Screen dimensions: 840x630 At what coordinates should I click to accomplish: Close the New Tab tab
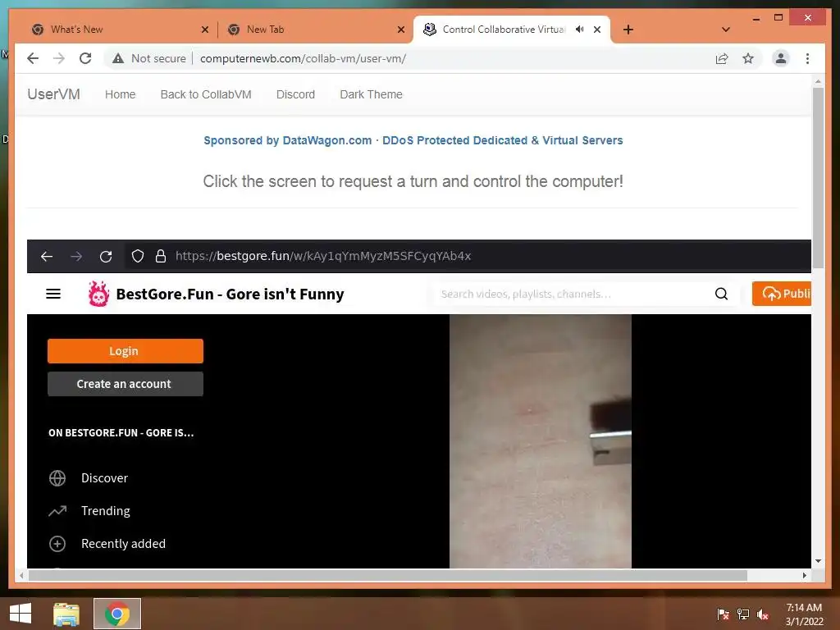[400, 30]
